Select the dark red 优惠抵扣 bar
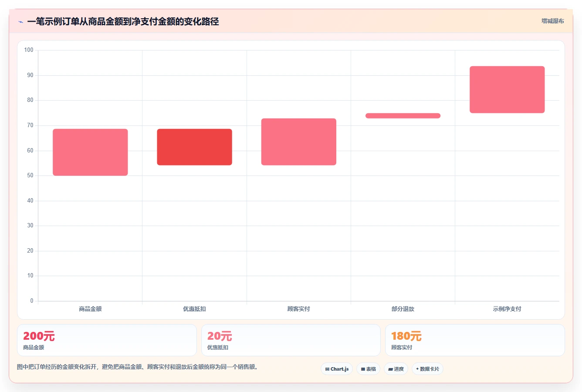Image resolution: width=582 pixels, height=392 pixels. click(194, 147)
